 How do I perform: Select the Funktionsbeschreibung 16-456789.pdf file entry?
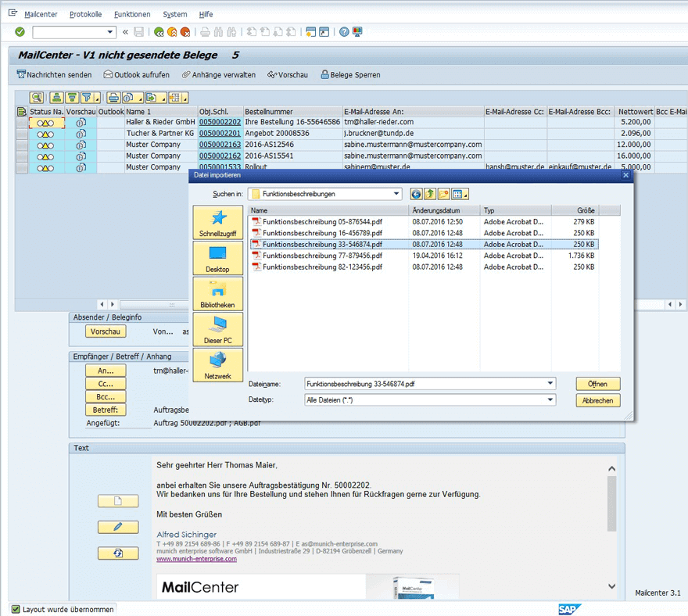[328, 232]
